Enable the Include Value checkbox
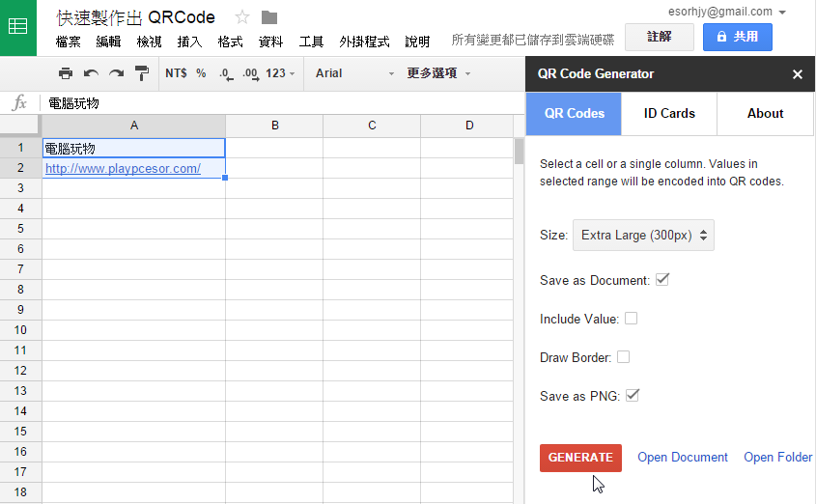 click(x=631, y=319)
